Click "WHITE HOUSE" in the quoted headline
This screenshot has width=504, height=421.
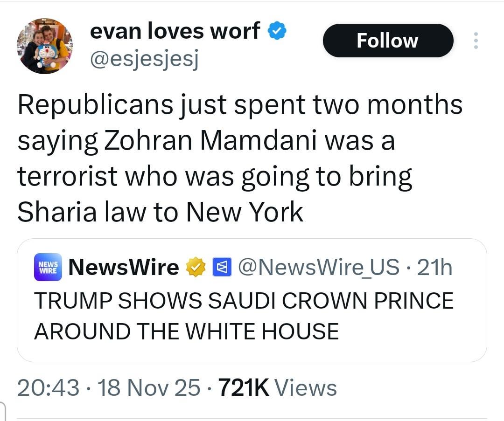(x=262, y=331)
